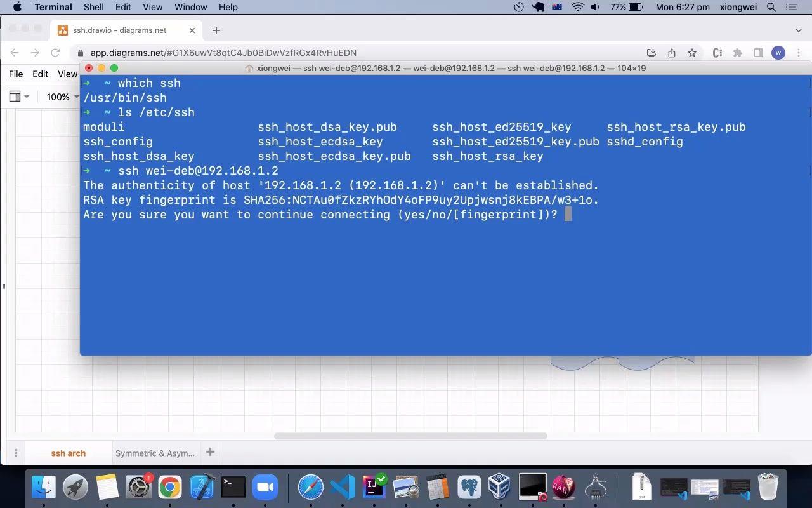The image size is (812, 508).
Task: Switch to the Symmetric & Asym... page tab
Action: point(155,453)
